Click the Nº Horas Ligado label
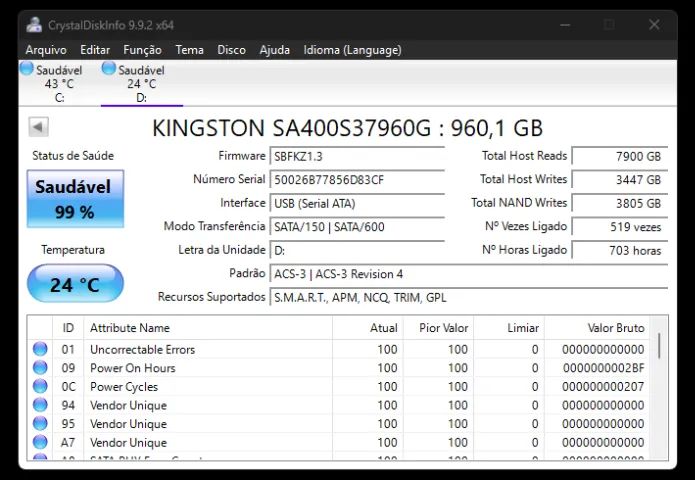This screenshot has width=695, height=480. [x=524, y=250]
